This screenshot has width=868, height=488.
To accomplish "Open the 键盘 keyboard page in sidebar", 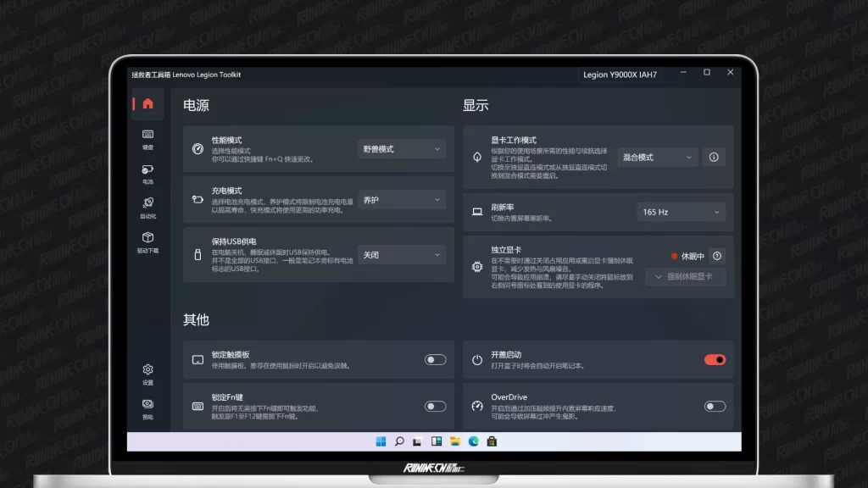I will (x=147, y=138).
